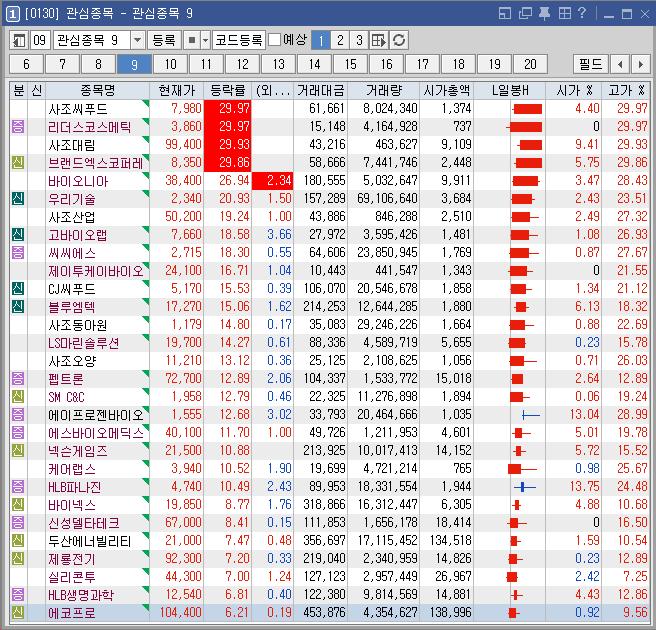656x630 pixels.
Task: Click the 신 badge on CJ씨푸드 row
Action: [18, 288]
